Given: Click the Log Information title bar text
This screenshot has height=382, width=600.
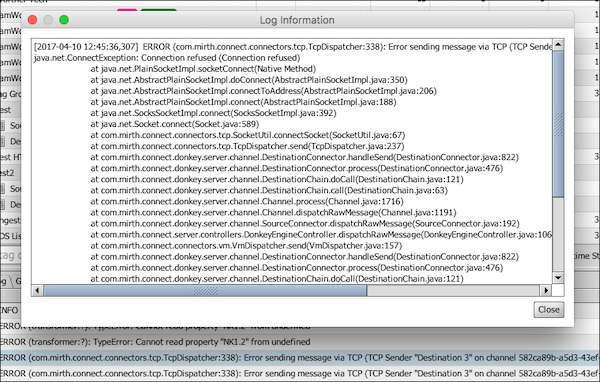Looking at the screenshot, I should [x=297, y=20].
